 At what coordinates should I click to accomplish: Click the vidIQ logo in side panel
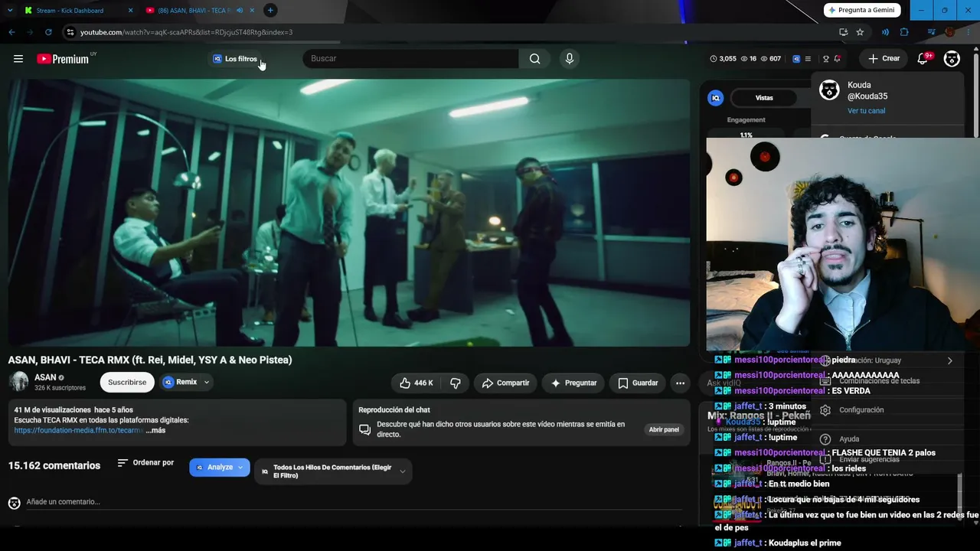pyautogui.click(x=716, y=98)
